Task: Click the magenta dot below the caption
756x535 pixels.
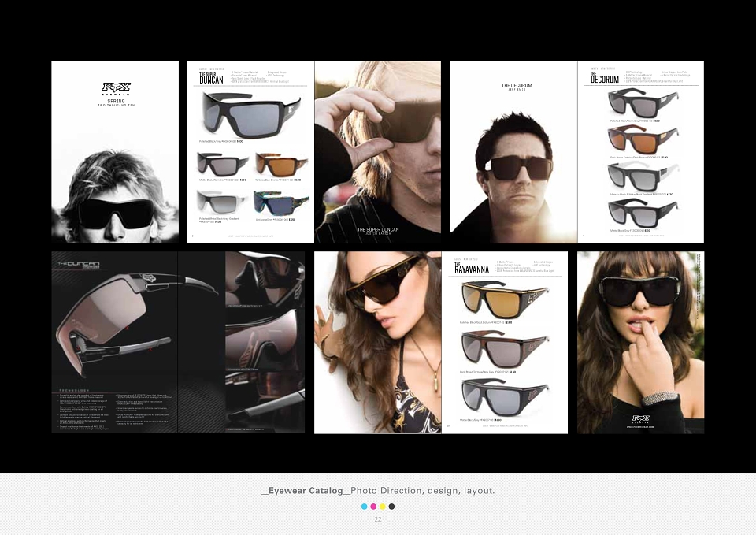Action: (x=373, y=507)
